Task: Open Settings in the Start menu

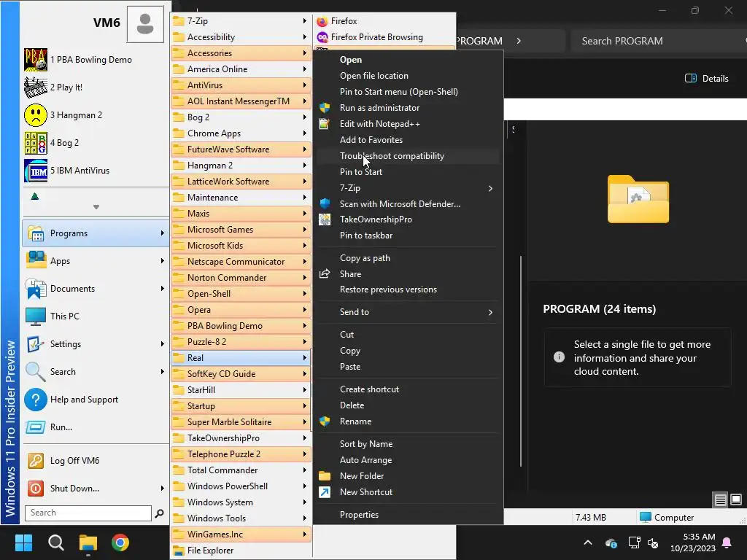Action: [x=96, y=344]
